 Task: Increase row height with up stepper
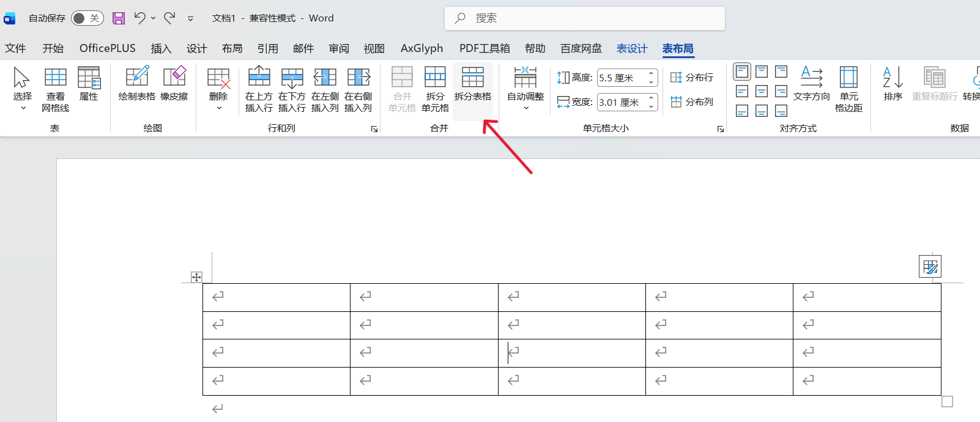[651, 74]
